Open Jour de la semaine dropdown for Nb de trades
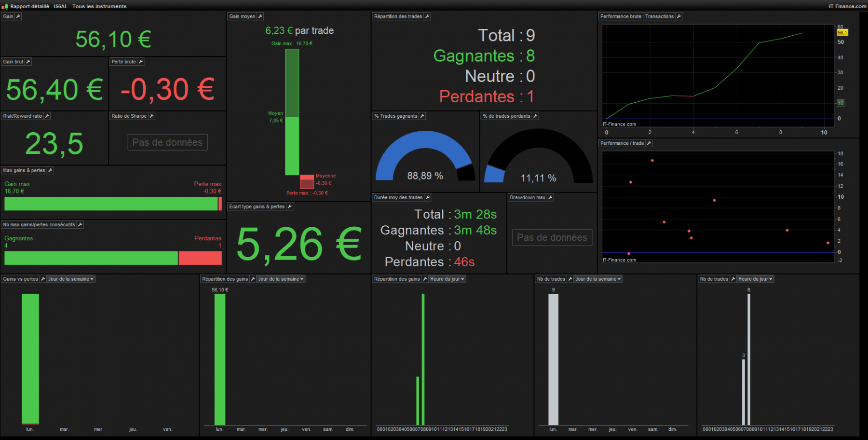The height and width of the screenshot is (440, 868). (x=598, y=279)
